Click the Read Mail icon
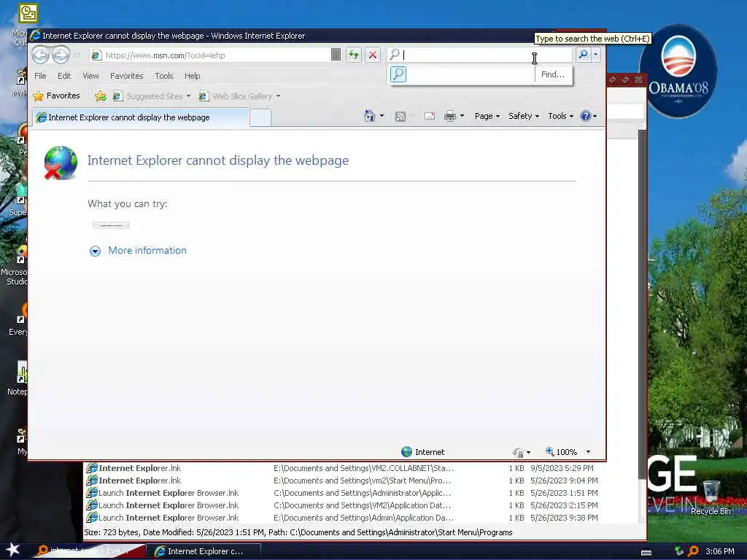Image resolution: width=747 pixels, height=560 pixels. [x=429, y=116]
